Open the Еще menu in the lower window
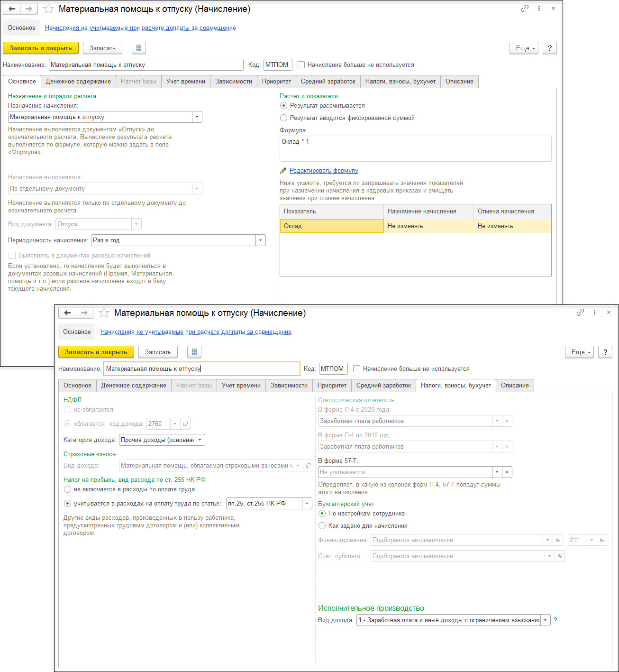 [579, 352]
